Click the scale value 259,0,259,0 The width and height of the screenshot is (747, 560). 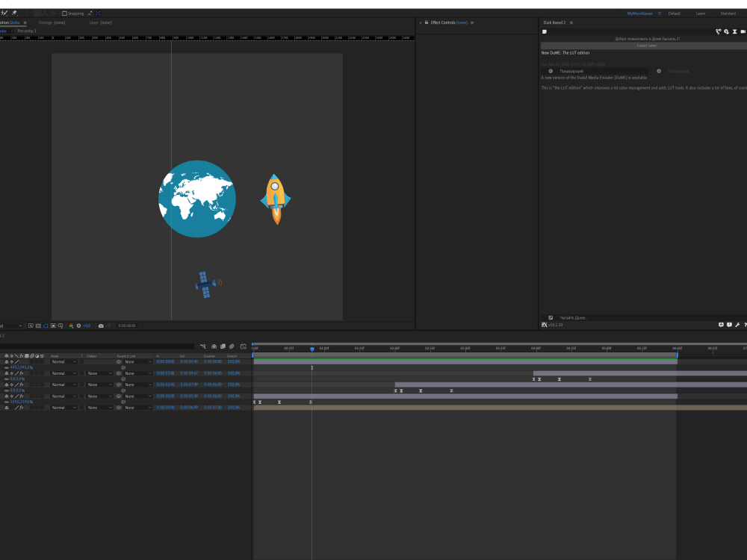coord(20,402)
